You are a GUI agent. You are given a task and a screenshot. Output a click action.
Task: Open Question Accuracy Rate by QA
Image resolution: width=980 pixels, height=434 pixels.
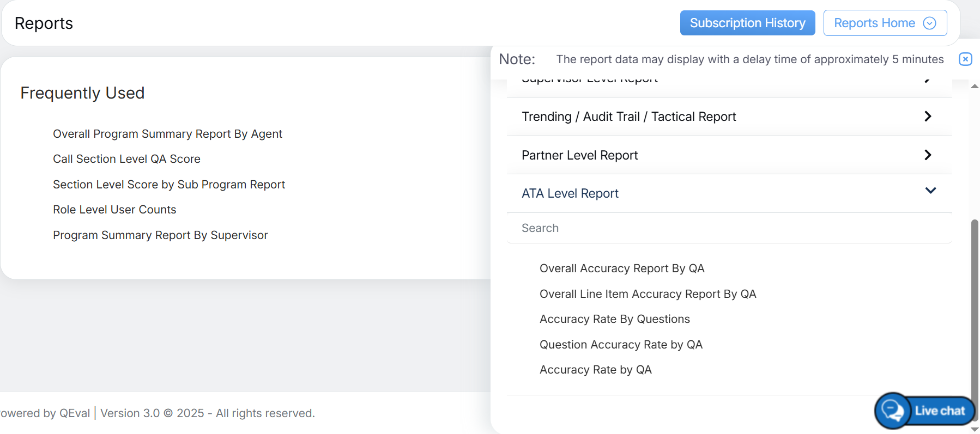[621, 345]
